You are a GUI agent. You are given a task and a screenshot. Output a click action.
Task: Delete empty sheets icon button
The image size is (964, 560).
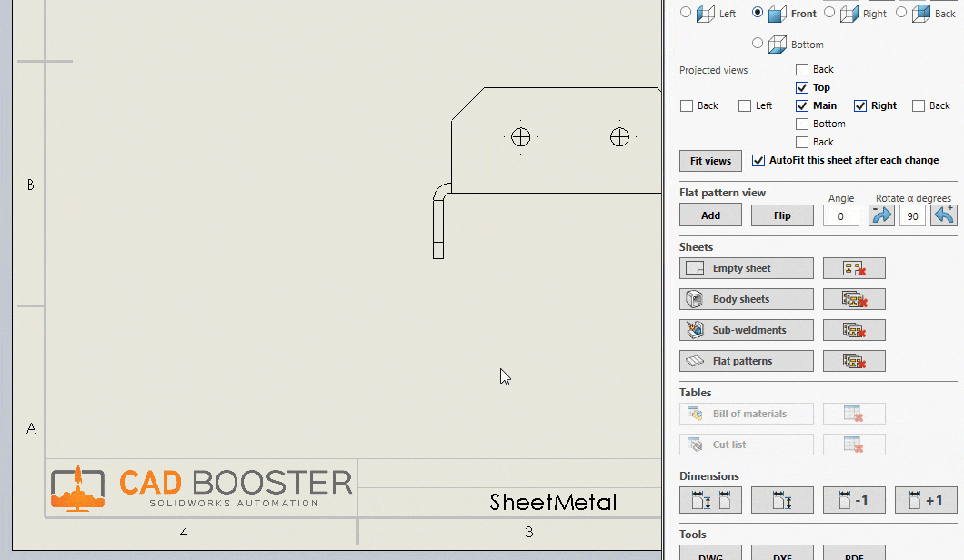854,268
